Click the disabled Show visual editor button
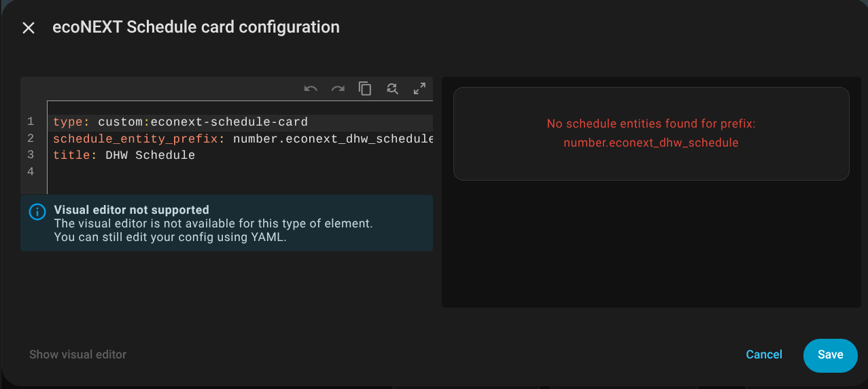The width and height of the screenshot is (868, 389). (77, 354)
